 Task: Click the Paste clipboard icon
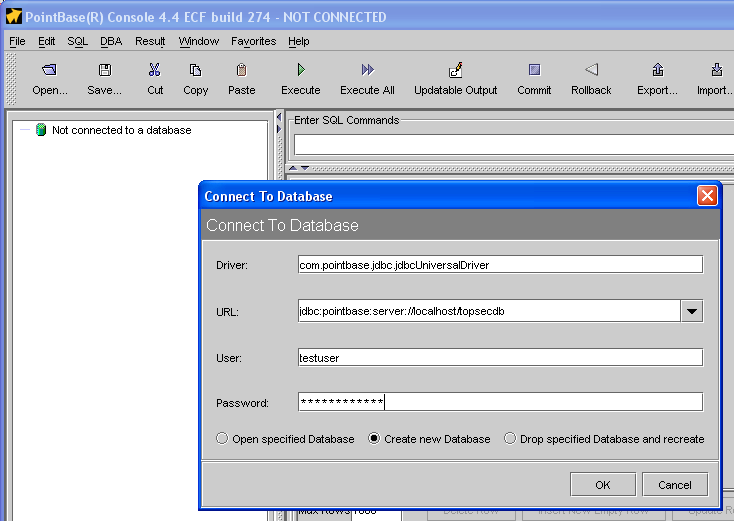click(242, 70)
